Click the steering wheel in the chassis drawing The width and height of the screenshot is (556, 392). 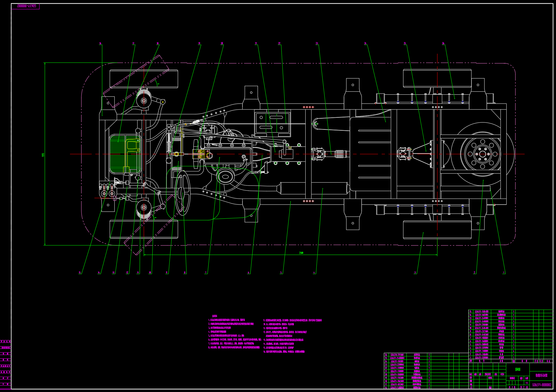pos(183,193)
